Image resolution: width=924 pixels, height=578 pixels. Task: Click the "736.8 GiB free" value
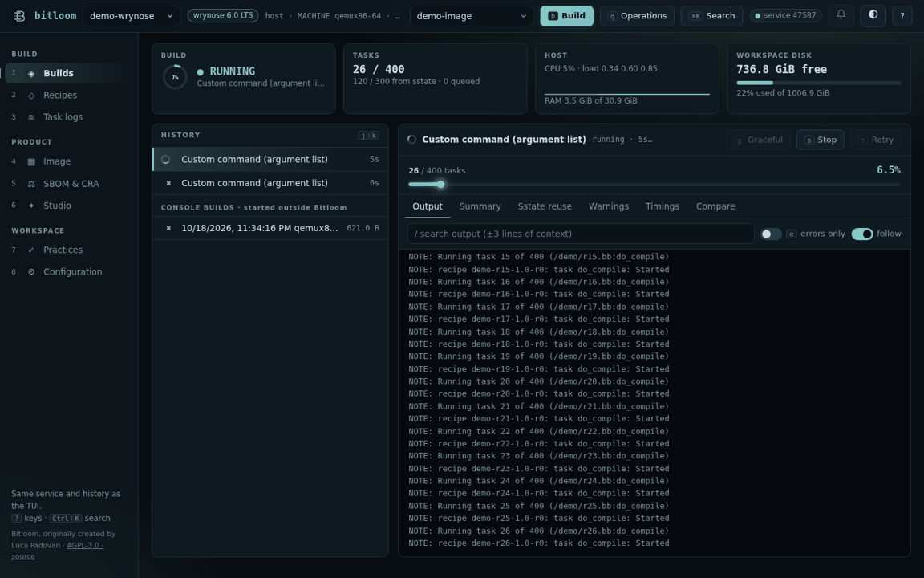point(781,69)
